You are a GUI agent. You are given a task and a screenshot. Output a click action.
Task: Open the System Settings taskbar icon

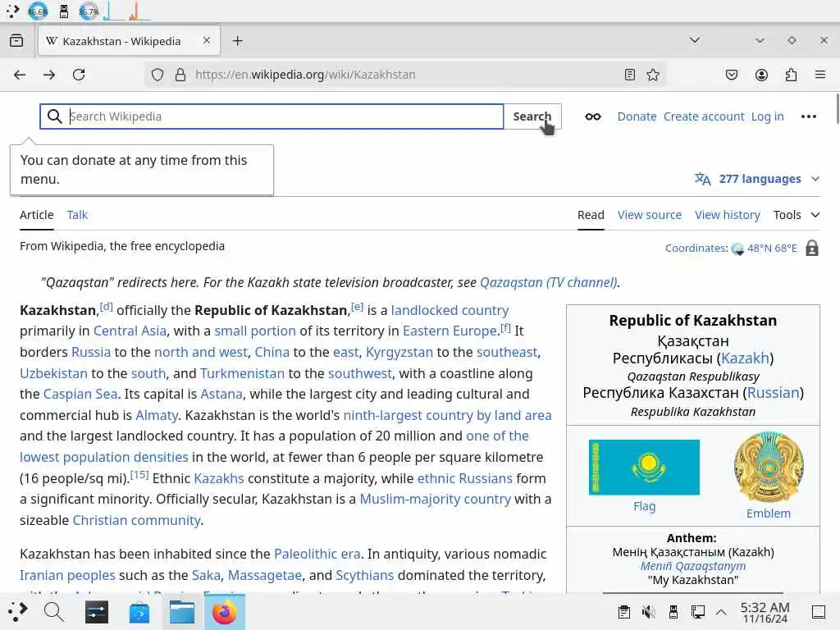(x=97, y=612)
